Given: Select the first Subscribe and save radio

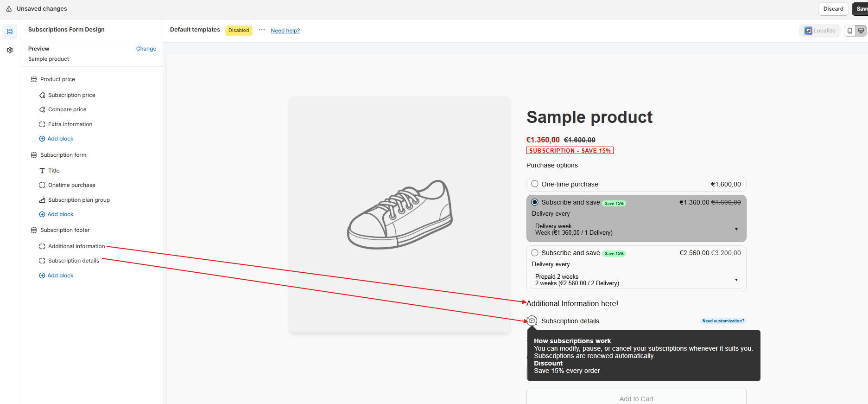Looking at the screenshot, I should point(535,202).
